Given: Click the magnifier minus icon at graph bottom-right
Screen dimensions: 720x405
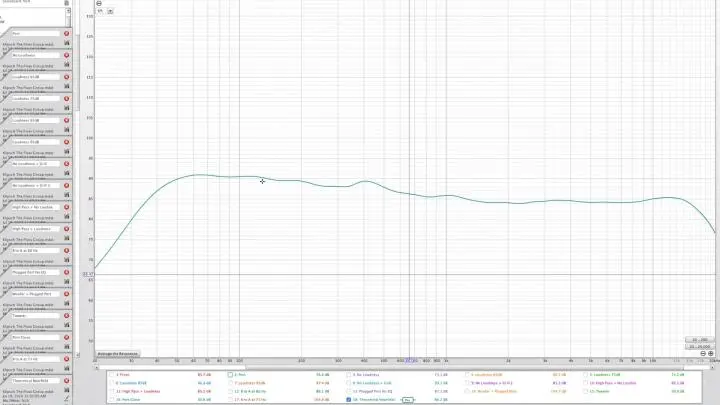Looking at the screenshot, I should (x=703, y=354).
